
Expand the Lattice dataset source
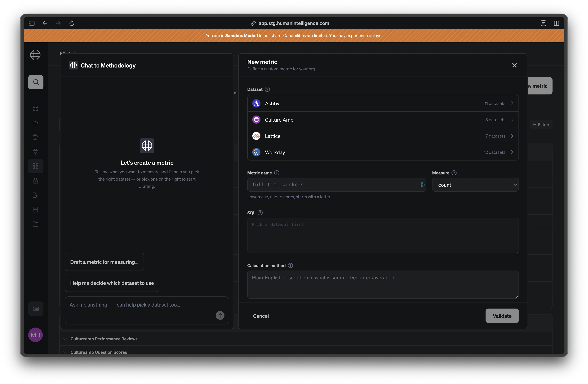pyautogui.click(x=383, y=136)
